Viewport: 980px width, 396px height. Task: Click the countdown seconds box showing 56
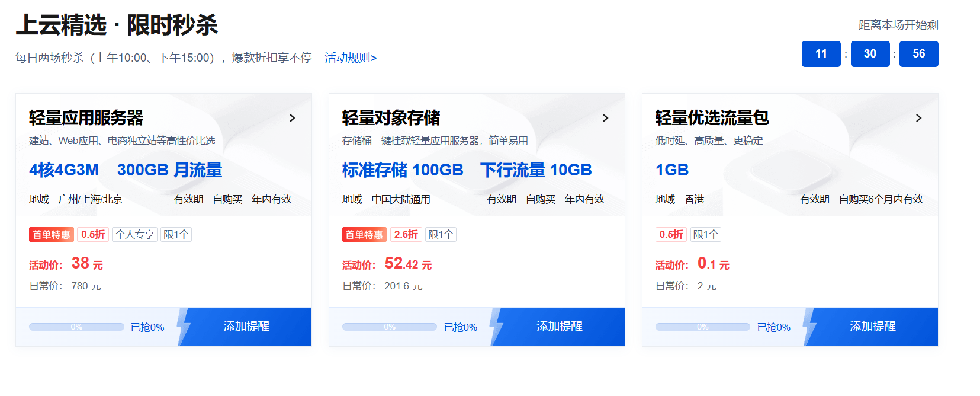point(918,54)
